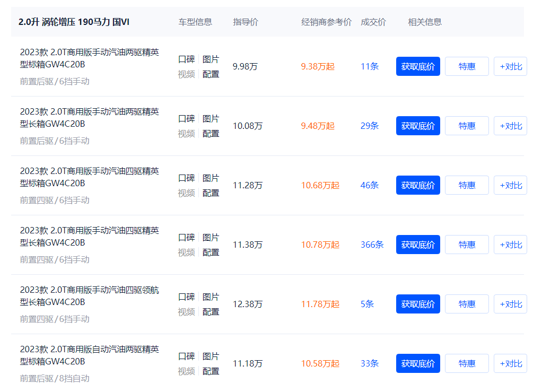Click 特惠 button for the 10.08万 model
533x392 pixels.
tap(467, 126)
